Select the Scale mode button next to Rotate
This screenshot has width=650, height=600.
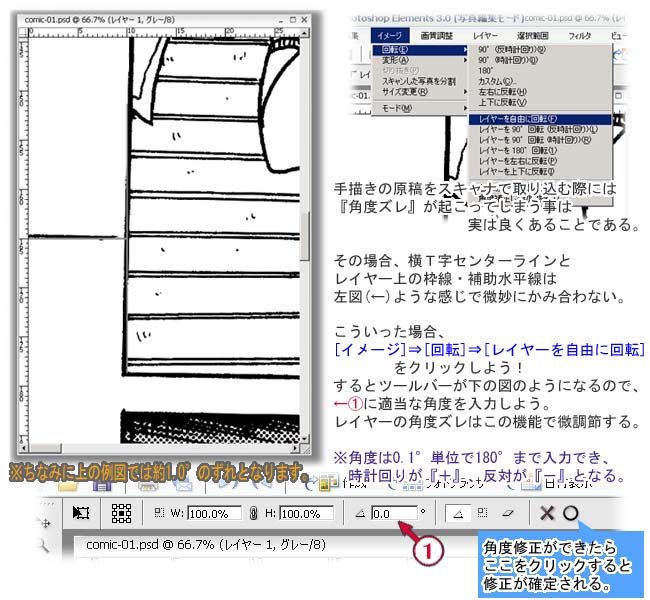[482, 513]
